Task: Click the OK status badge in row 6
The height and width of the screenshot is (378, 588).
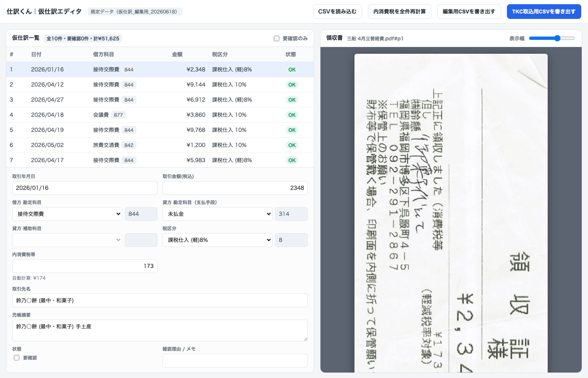Action: tap(292, 145)
